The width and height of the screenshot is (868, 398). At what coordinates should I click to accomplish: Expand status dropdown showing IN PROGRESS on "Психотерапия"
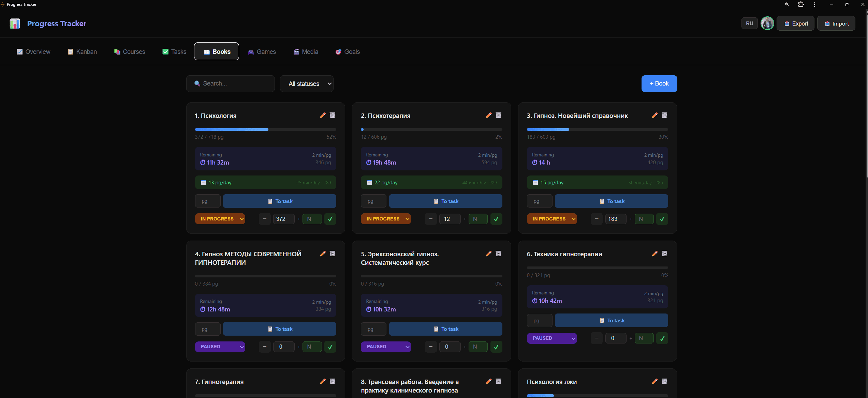pyautogui.click(x=386, y=219)
